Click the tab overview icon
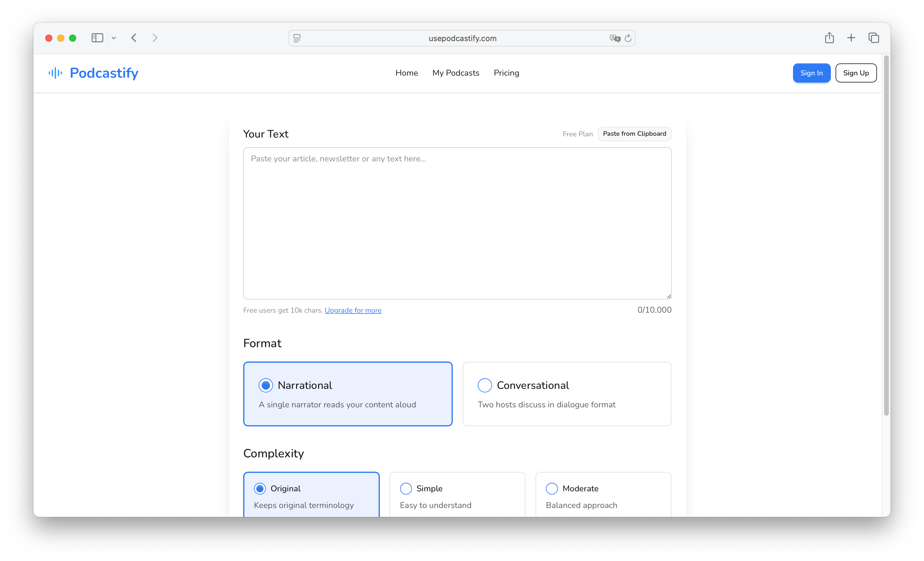Screen dimensions: 924x561 pos(874,38)
